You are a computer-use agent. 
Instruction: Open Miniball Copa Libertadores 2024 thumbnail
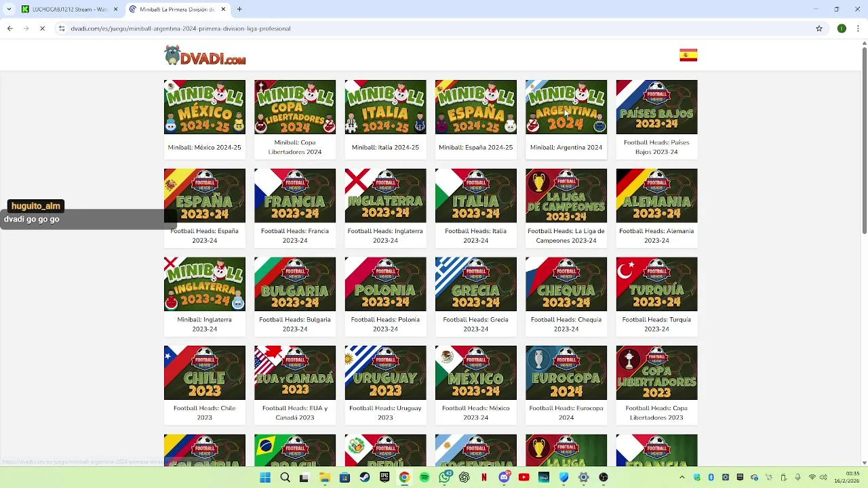(x=295, y=107)
